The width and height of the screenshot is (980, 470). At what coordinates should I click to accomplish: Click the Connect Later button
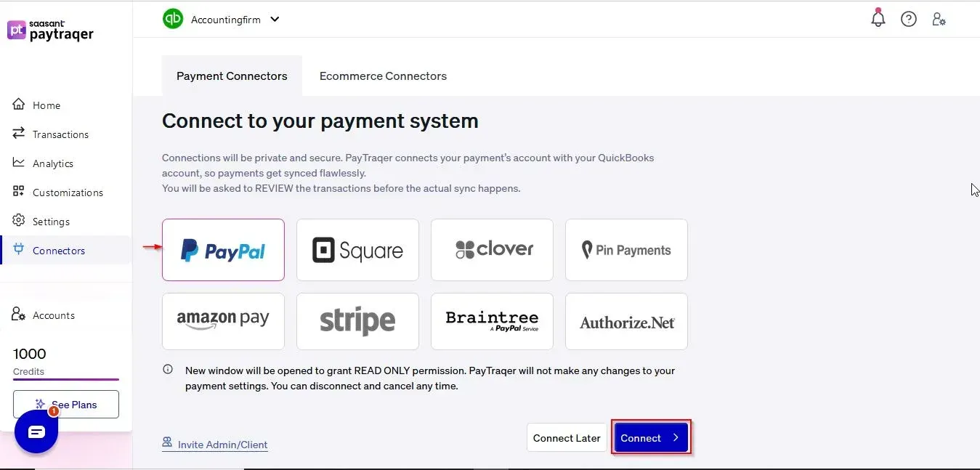567,437
